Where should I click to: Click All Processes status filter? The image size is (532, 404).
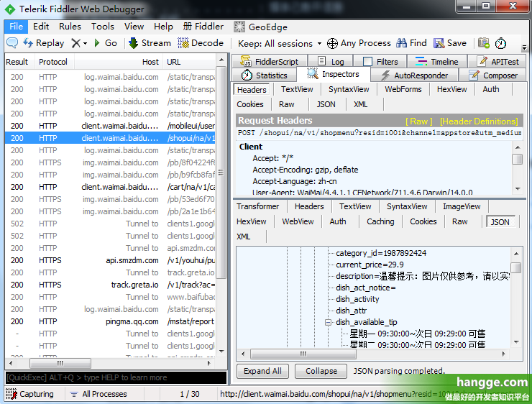pos(98,394)
